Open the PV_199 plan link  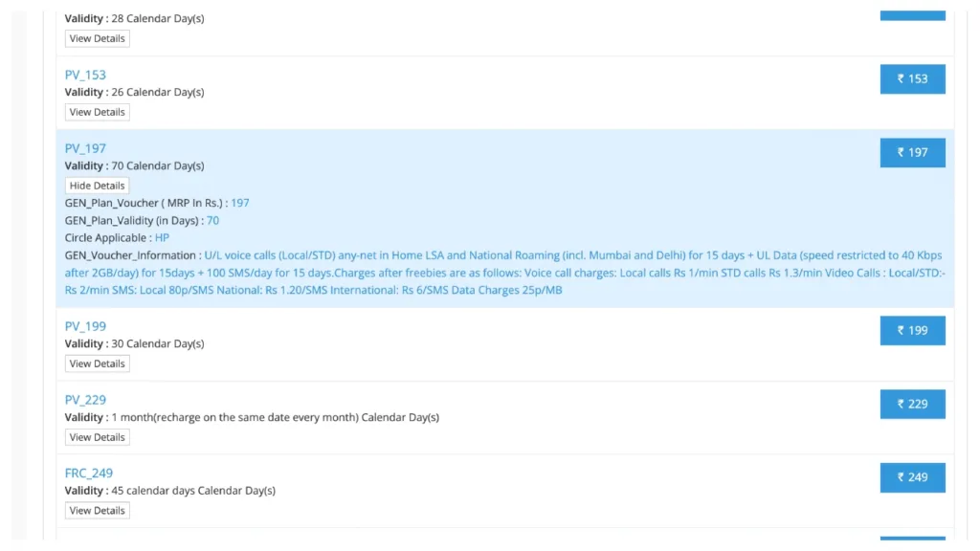(x=85, y=326)
